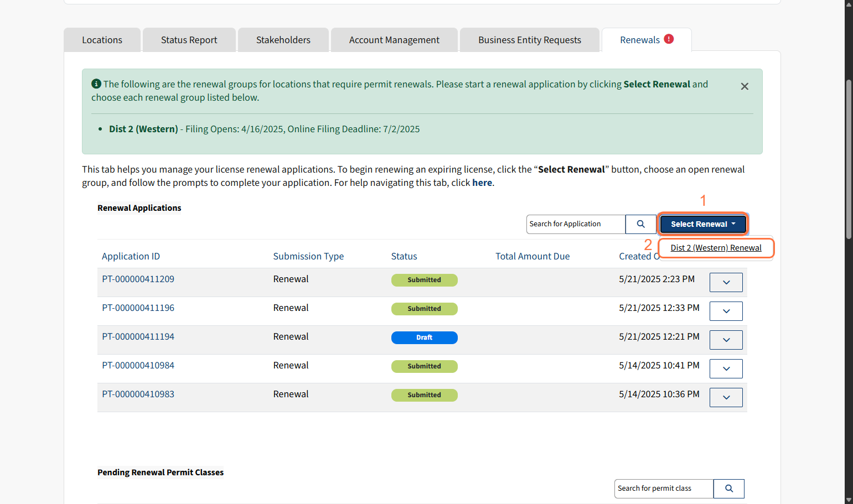Select the Renewals tab

coord(647,40)
